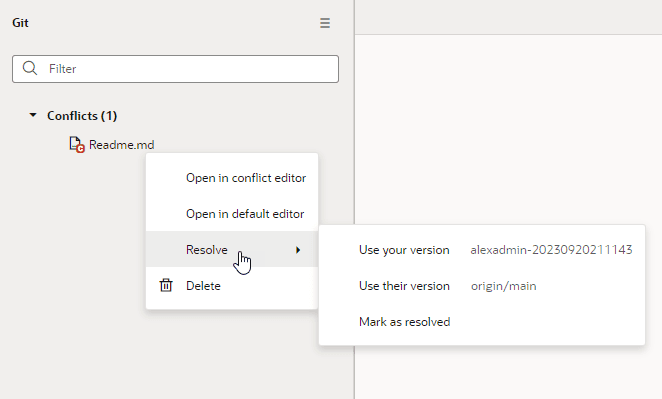This screenshot has height=399, width=662.
Task: Select Use your version
Action: [404, 250]
